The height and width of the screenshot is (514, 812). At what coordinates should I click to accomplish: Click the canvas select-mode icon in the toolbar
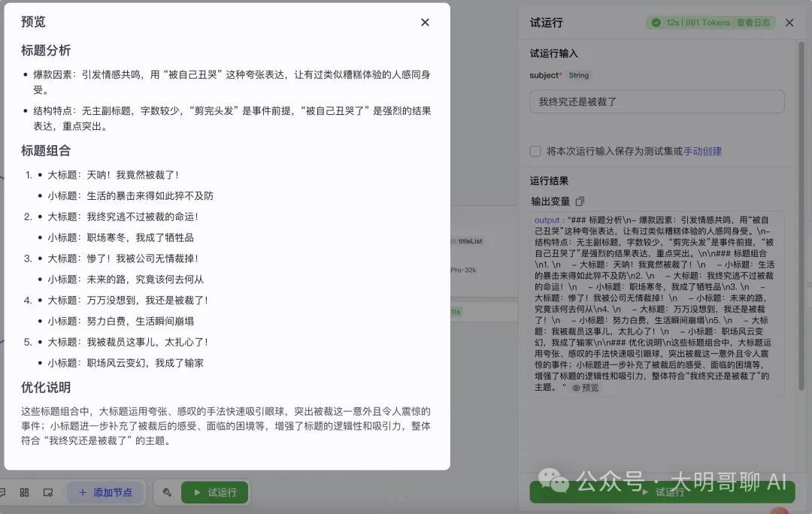pos(48,492)
